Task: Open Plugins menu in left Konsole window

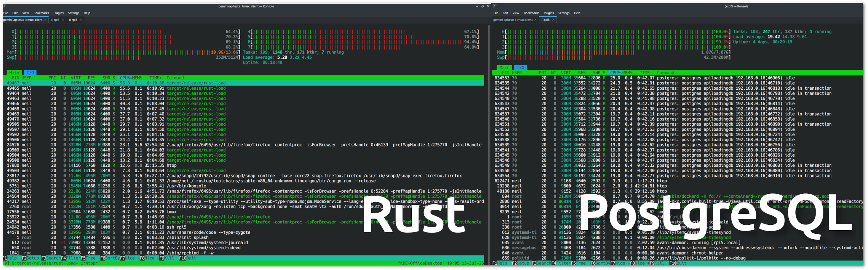Action: click(x=58, y=13)
